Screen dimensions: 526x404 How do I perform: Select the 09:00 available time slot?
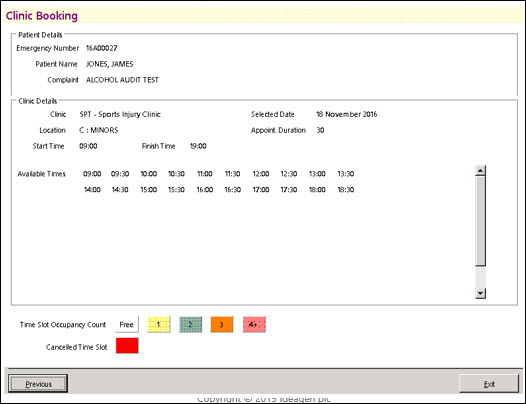click(92, 174)
